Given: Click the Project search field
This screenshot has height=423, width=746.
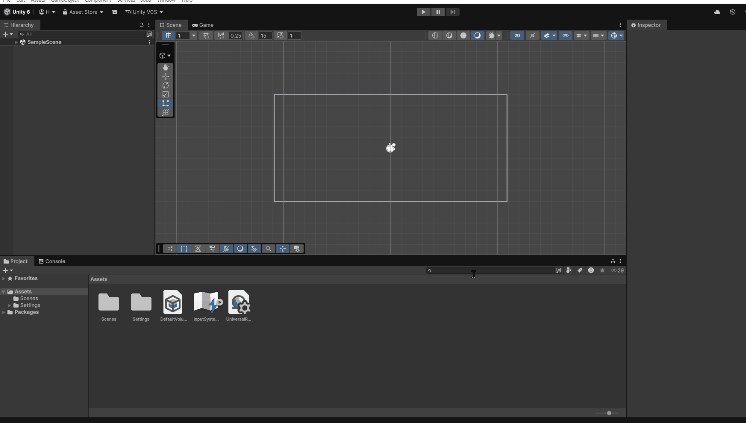Looking at the screenshot, I should pyautogui.click(x=491, y=270).
